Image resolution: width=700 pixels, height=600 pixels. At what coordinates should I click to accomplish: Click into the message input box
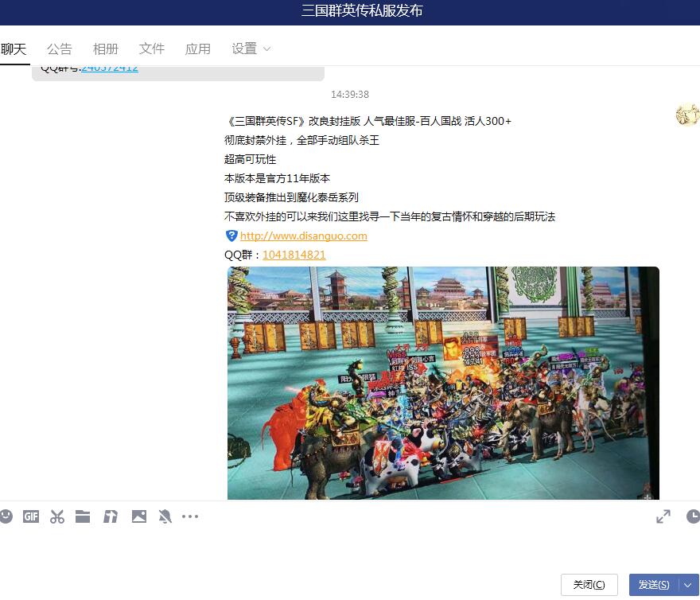(350, 548)
